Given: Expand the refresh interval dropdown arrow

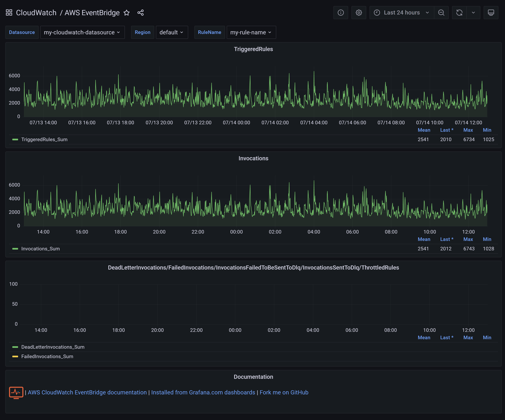Looking at the screenshot, I should tap(473, 12).
